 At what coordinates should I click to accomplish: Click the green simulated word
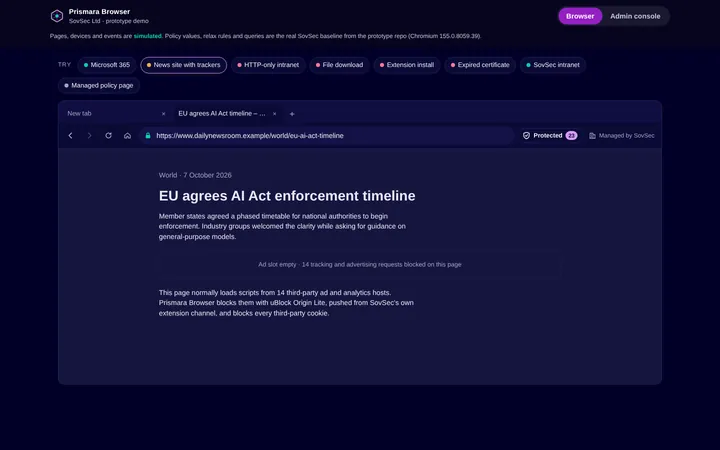[147, 36]
